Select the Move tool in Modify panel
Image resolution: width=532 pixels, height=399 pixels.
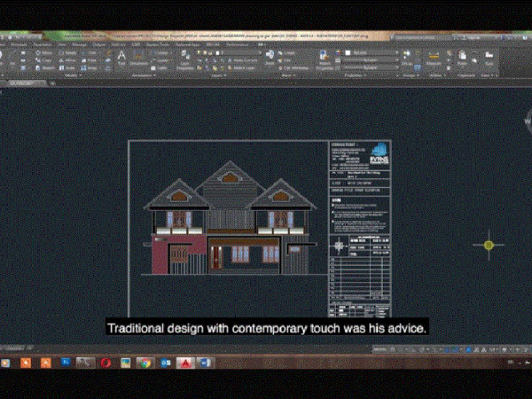click(x=44, y=52)
